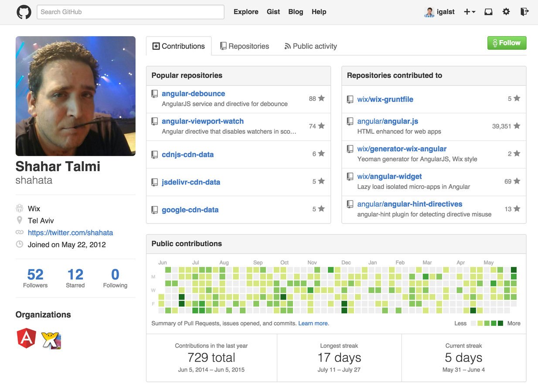Click the star icon for angular-debounce
The image size is (538, 392).
coord(321,98)
